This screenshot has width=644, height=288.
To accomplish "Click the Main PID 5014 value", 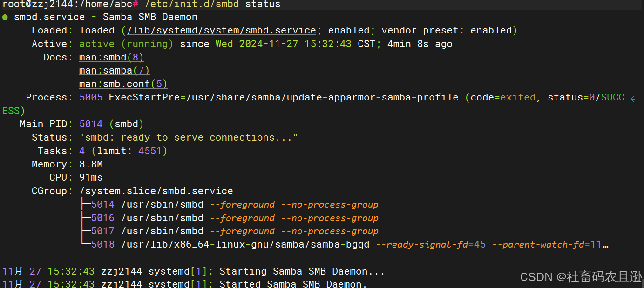I will coord(111,124).
